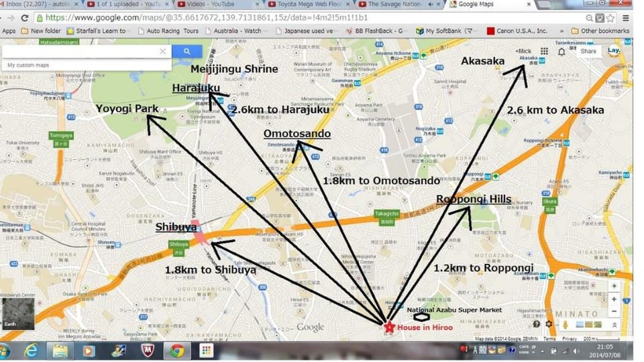The width and height of the screenshot is (644, 362).
Task: Reload the Google Maps page
Action: coord(25,18)
